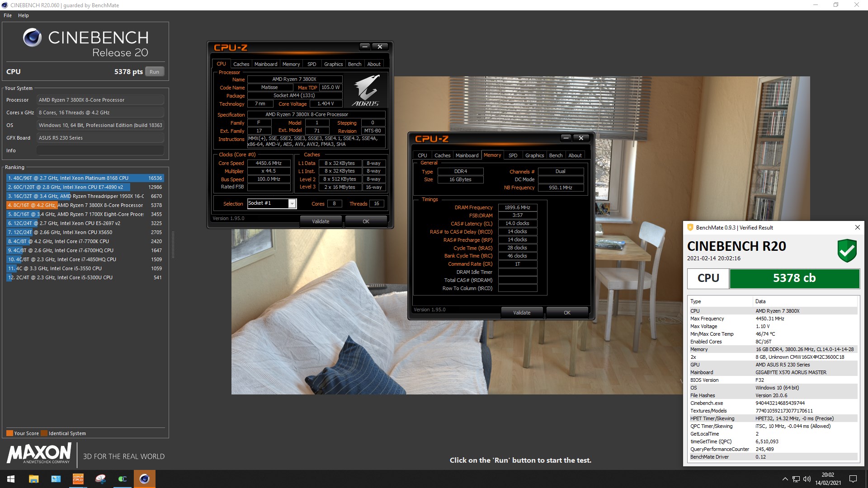
Task: Open the Help menu in Cinebench
Action: point(24,15)
